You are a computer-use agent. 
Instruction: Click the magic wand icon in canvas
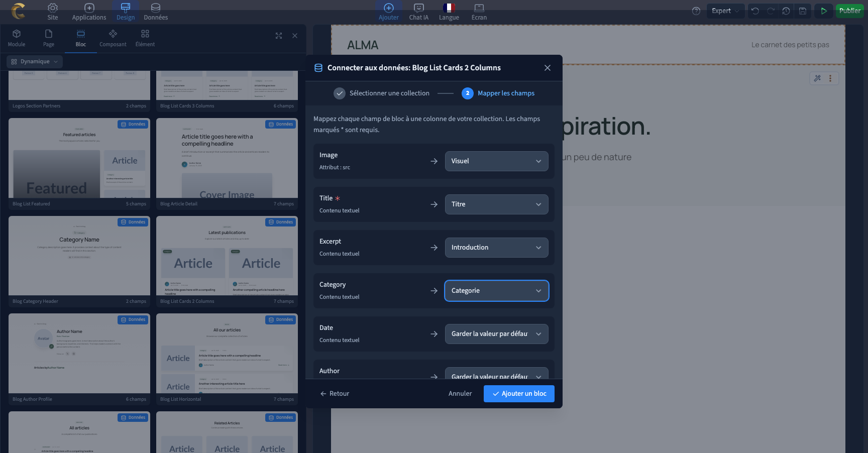(x=818, y=78)
